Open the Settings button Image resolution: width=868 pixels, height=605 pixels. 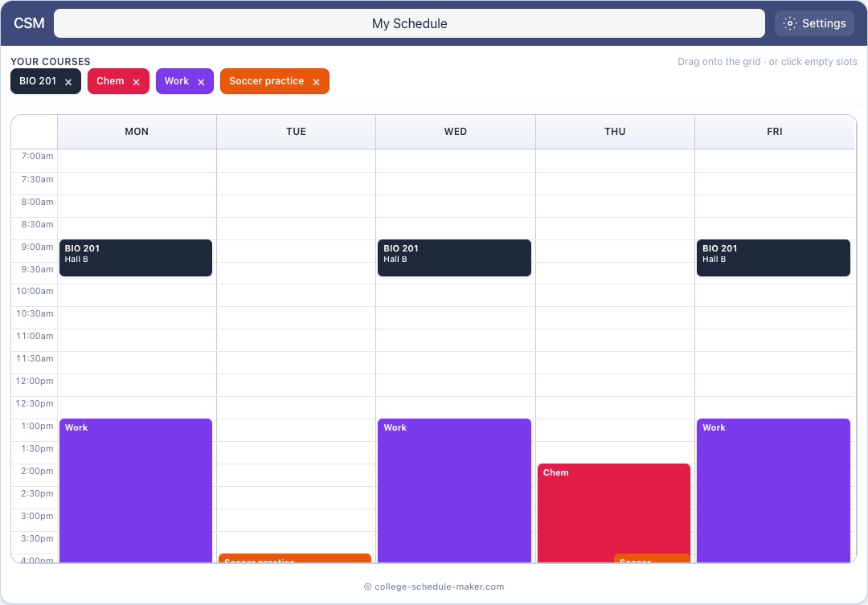click(814, 23)
